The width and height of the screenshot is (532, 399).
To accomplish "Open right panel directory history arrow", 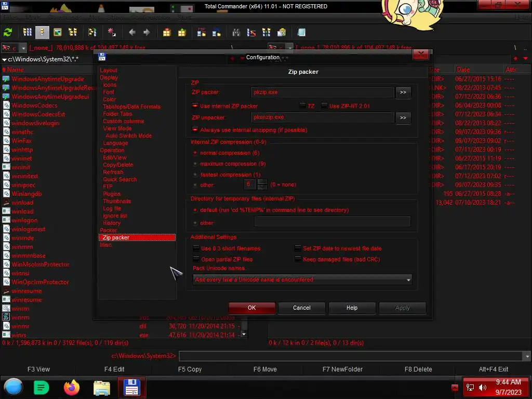I will click(x=526, y=59).
